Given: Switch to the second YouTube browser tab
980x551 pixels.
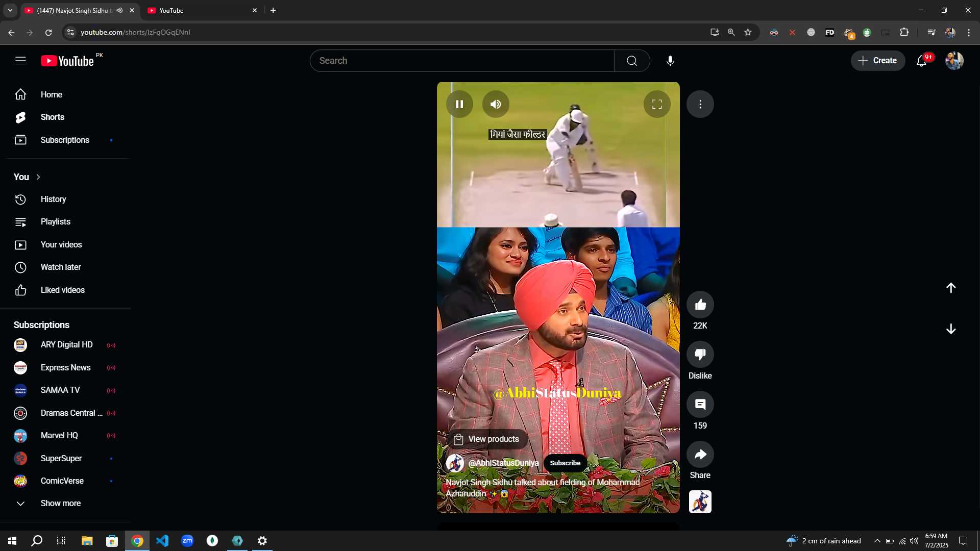Looking at the screenshot, I should (202, 10).
